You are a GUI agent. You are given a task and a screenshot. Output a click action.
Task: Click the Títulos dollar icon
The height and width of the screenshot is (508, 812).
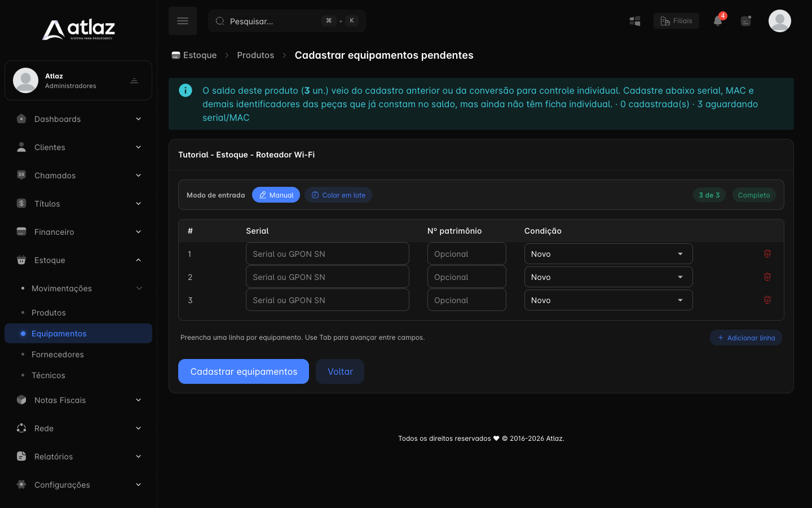click(21, 203)
